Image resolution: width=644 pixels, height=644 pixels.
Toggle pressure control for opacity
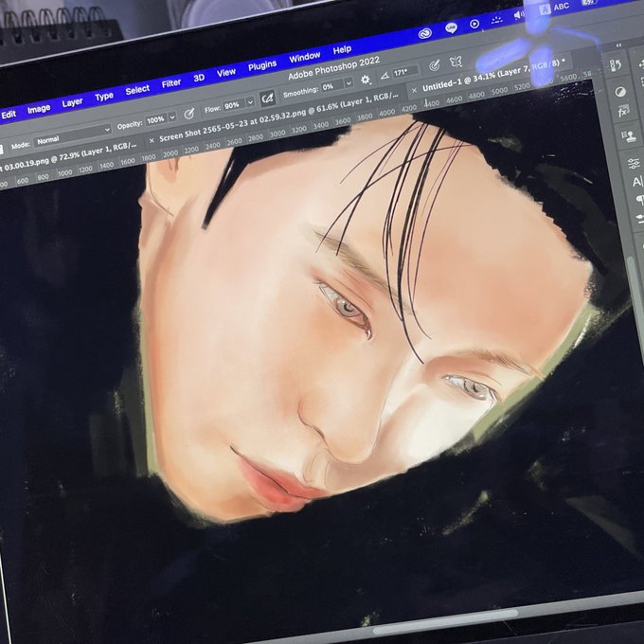click(188, 114)
